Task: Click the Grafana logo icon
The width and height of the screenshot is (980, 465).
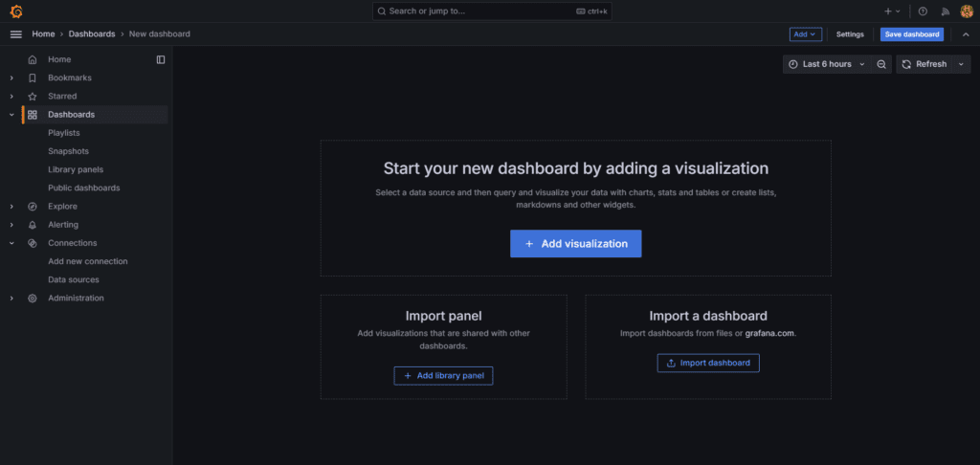Action: (x=16, y=11)
